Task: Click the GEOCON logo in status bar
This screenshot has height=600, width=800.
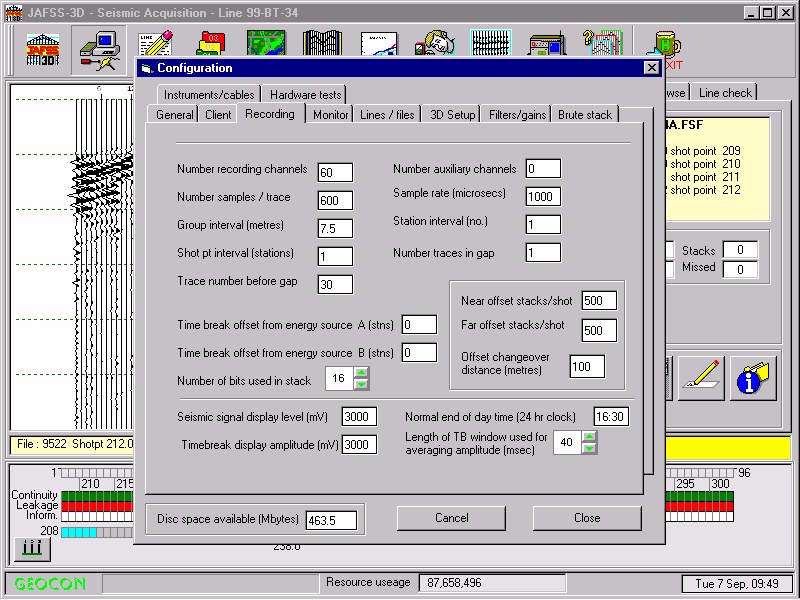Action: [x=50, y=583]
